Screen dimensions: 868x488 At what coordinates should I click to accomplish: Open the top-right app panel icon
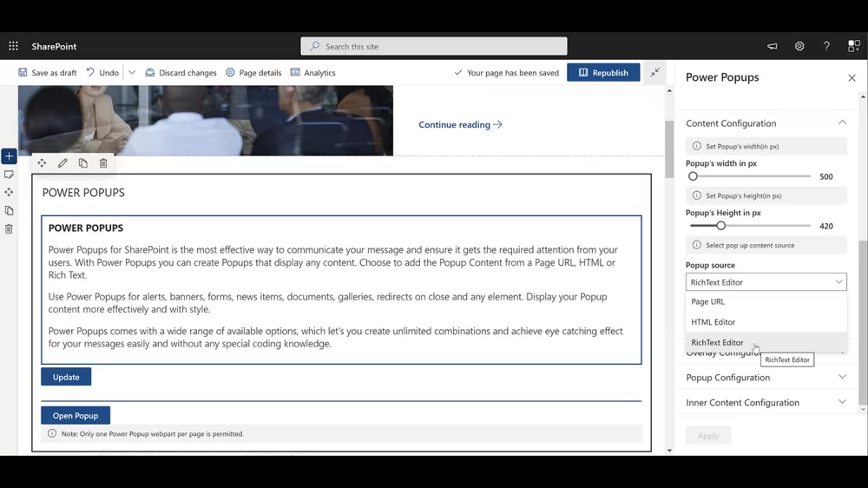(853, 47)
